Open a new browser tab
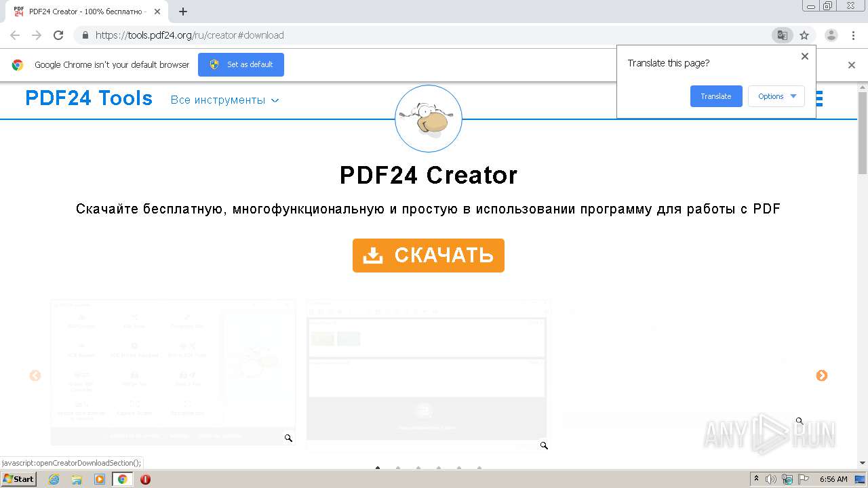The height and width of the screenshot is (488, 868). 183,12
